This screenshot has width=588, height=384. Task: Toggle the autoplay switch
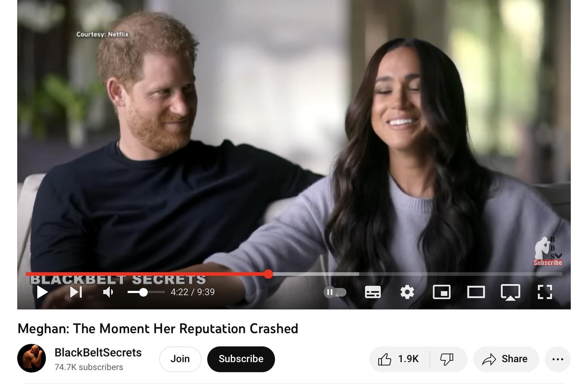335,292
